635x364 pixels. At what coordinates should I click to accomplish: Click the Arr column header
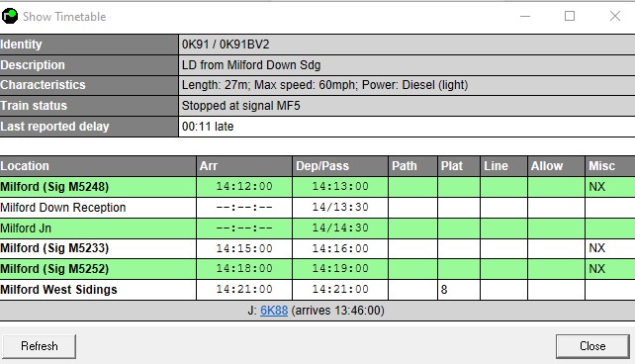244,166
